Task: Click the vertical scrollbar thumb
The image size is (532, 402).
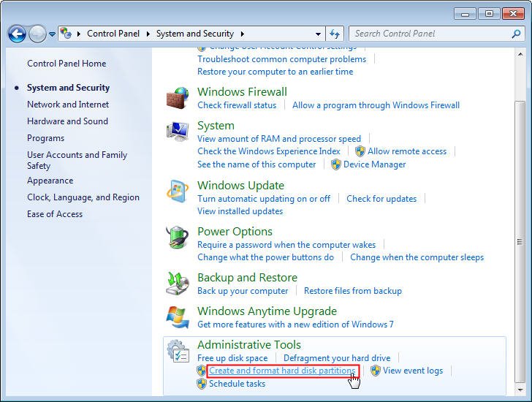Action: coord(520,241)
